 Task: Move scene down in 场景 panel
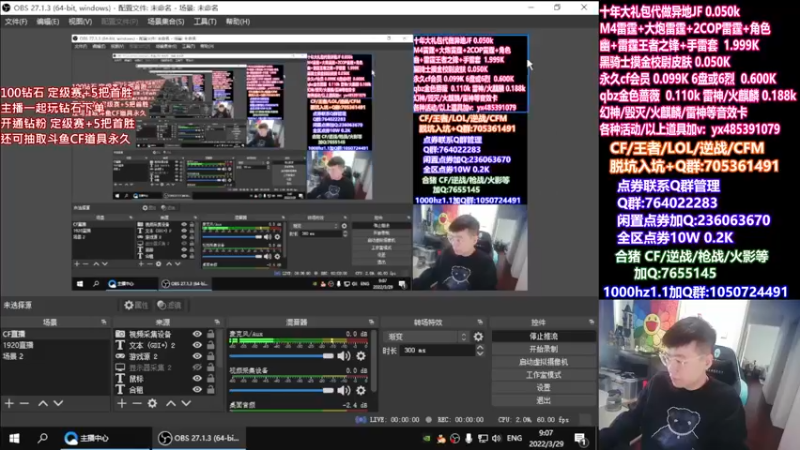click(58, 404)
